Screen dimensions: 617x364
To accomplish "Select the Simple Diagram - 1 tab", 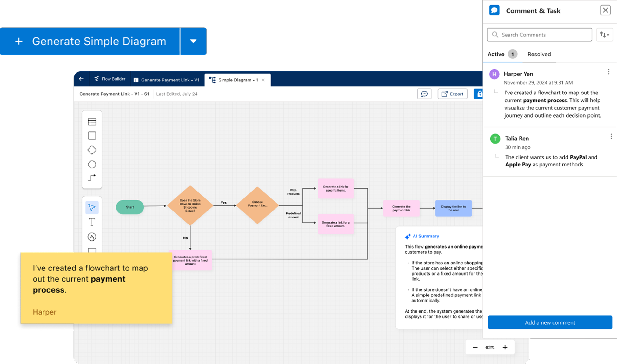I will tap(237, 80).
